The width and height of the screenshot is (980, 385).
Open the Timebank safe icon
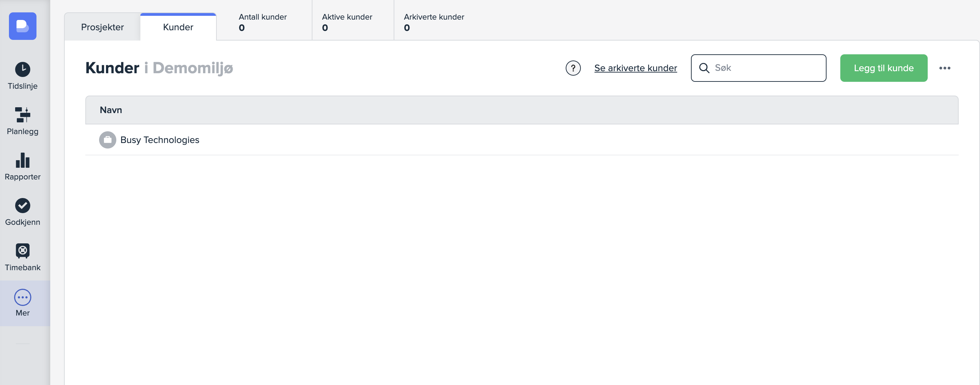[22, 251]
